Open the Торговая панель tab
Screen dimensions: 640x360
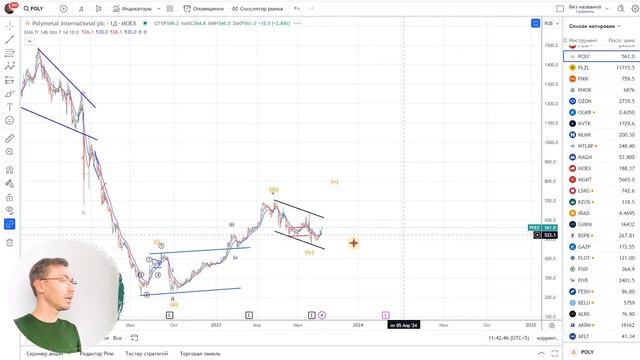pyautogui.click(x=200, y=353)
